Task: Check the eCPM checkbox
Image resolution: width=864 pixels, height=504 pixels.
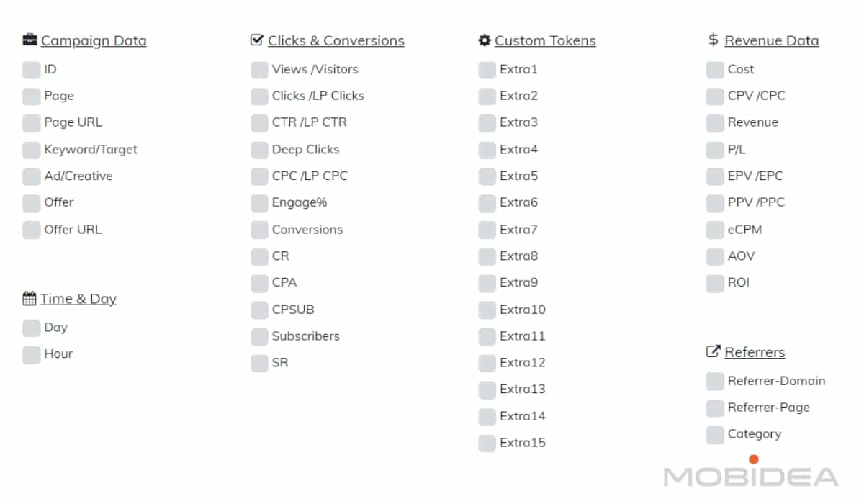Action: coord(715,230)
